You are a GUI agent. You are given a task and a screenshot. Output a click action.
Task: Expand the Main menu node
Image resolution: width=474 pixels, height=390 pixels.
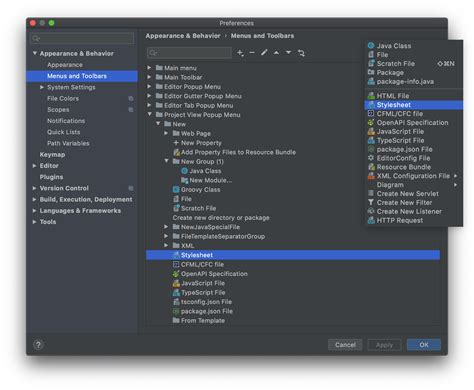[x=150, y=68]
